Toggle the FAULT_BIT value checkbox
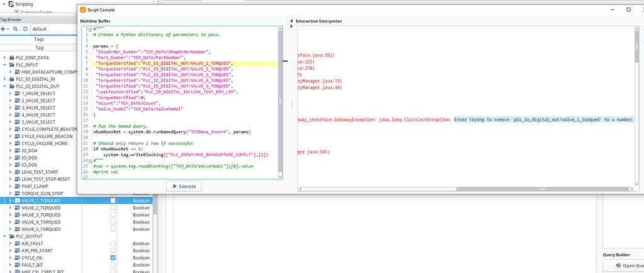 (x=113, y=265)
